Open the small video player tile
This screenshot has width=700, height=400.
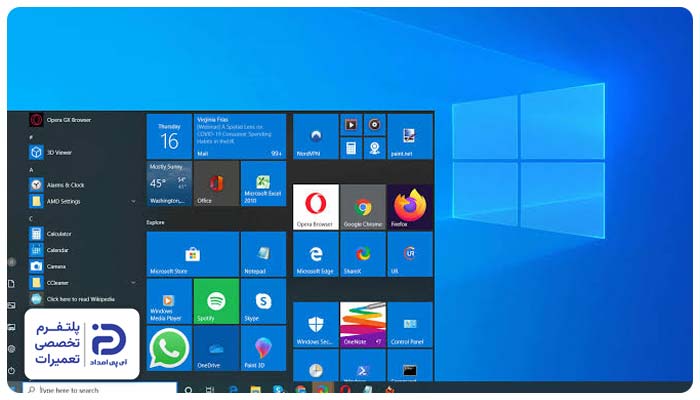[x=351, y=125]
